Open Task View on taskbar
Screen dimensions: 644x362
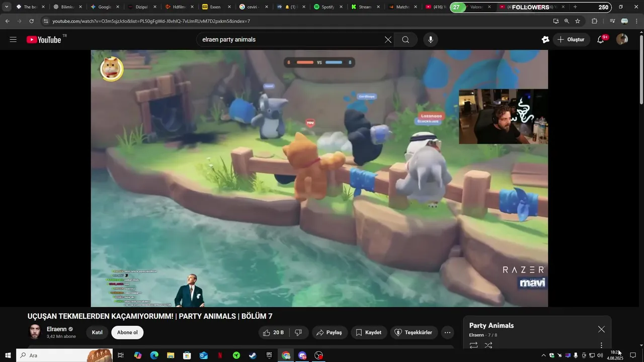121,355
